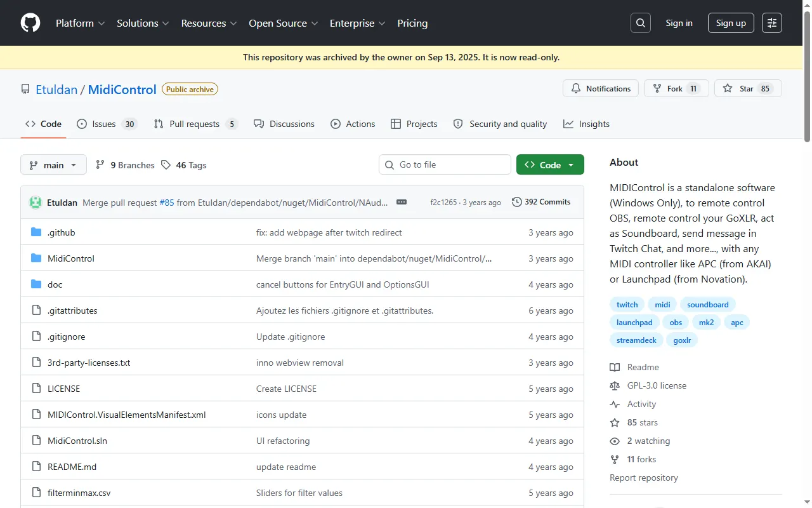Switch to the Code tab

(43, 124)
